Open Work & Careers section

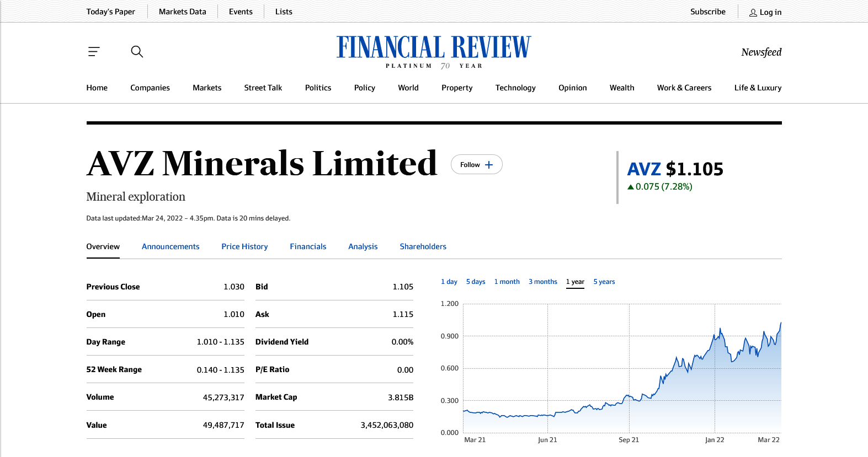(x=684, y=88)
